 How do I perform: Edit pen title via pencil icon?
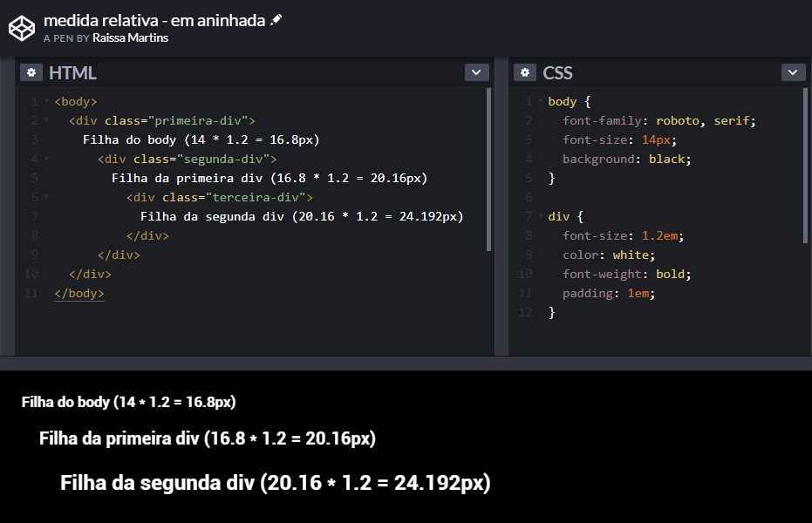click(276, 20)
